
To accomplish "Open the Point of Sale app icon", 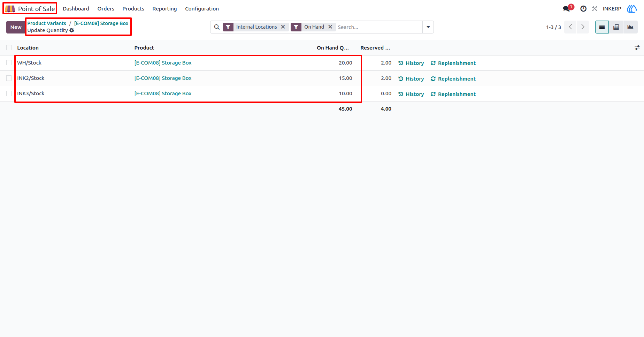I will (x=10, y=9).
